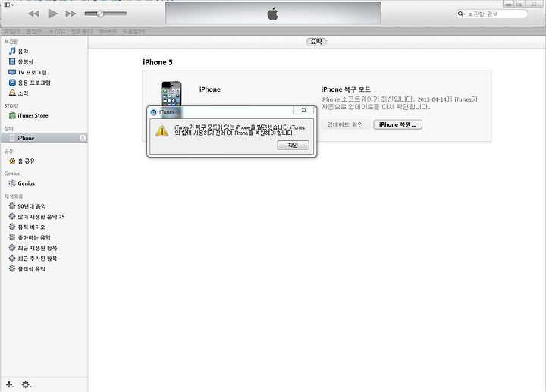Open the 도움말(H) menu
Screen dimensions: 546x392
133,31
